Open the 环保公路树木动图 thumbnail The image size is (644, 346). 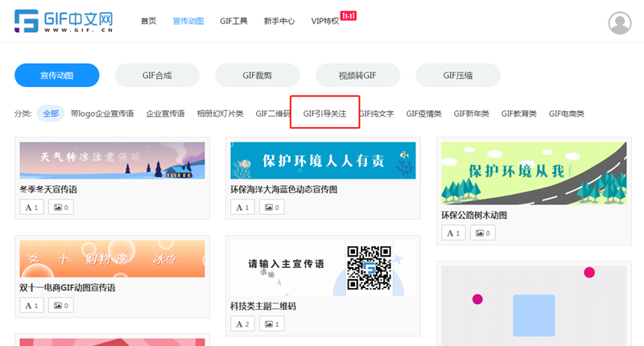point(533,173)
